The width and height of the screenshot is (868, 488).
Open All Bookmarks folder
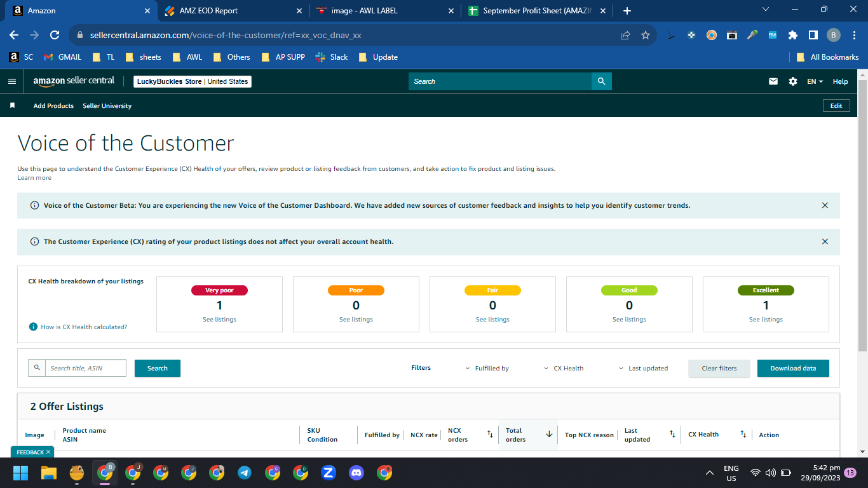click(x=827, y=57)
